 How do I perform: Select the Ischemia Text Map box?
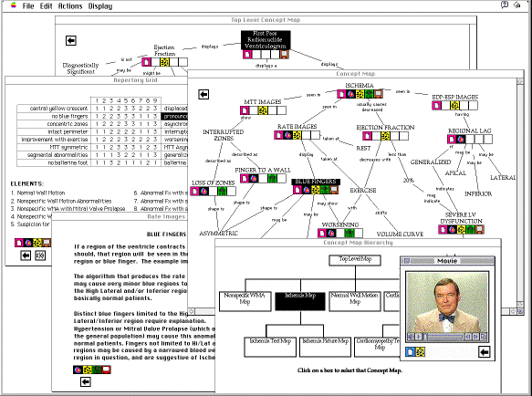coord(270,347)
